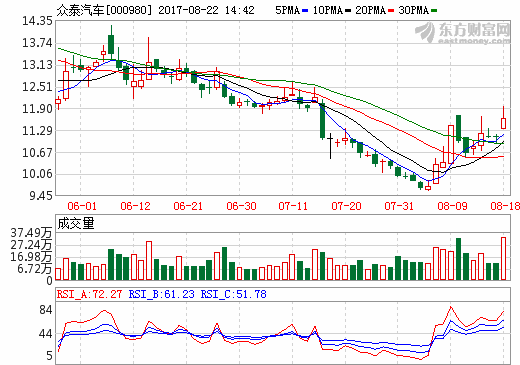
Task: Click the 08-18 date label
Action: tap(505, 206)
